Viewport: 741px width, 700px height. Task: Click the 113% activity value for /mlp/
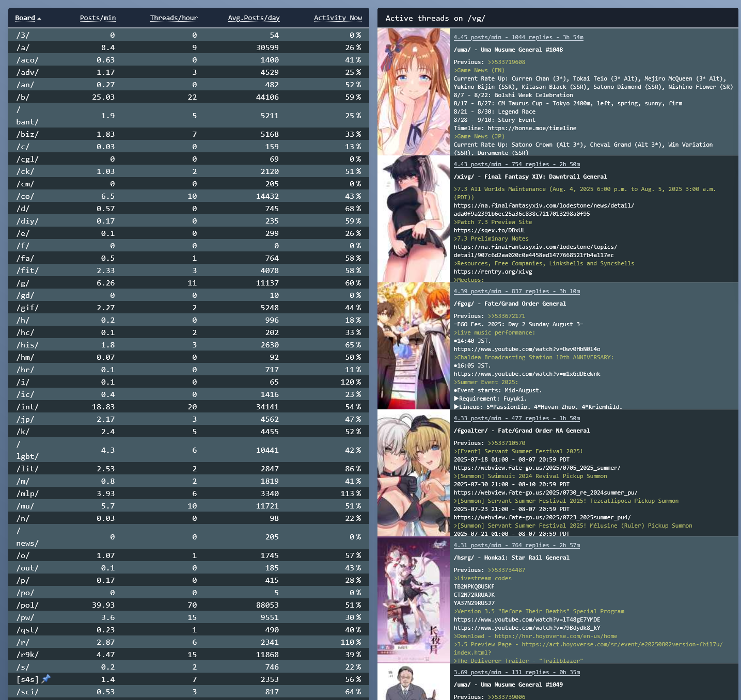[351, 494]
